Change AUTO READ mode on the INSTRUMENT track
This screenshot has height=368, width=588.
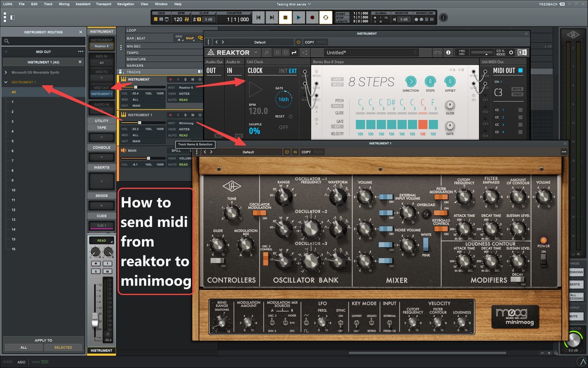click(x=184, y=100)
